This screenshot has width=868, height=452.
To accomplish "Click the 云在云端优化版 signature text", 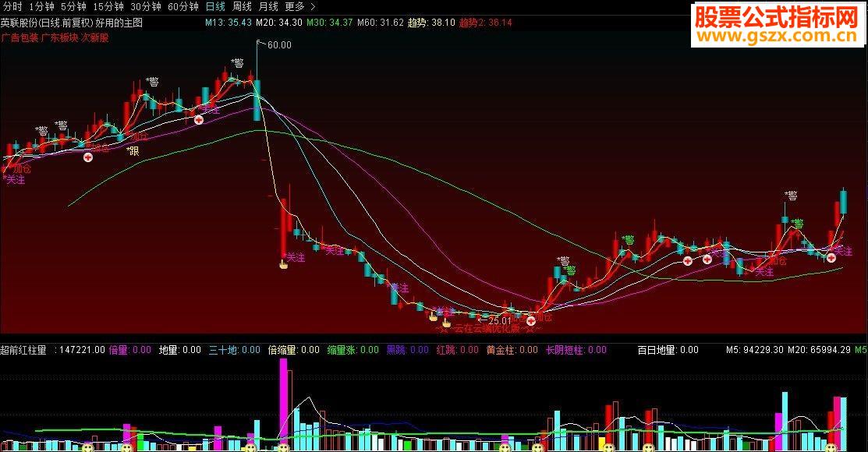I will [488, 329].
